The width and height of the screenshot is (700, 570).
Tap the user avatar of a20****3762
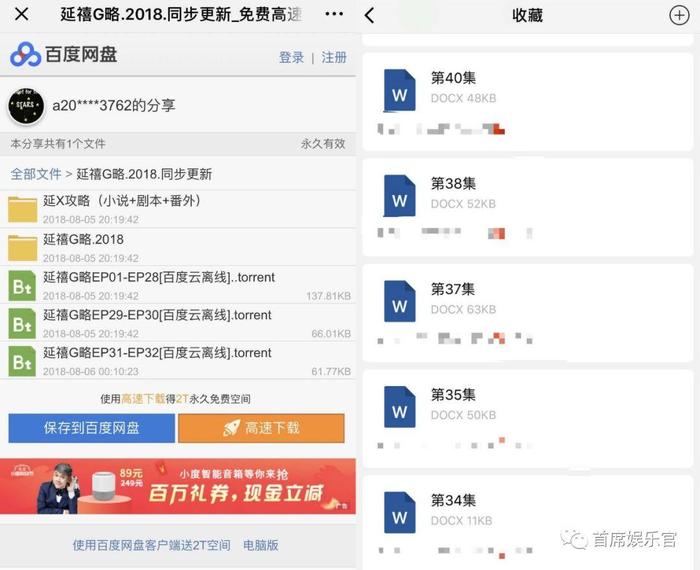[26, 106]
